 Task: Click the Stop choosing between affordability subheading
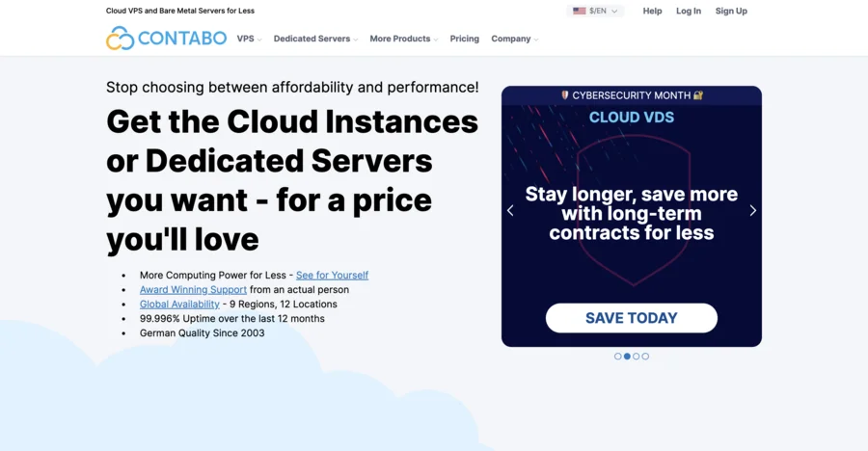click(292, 87)
